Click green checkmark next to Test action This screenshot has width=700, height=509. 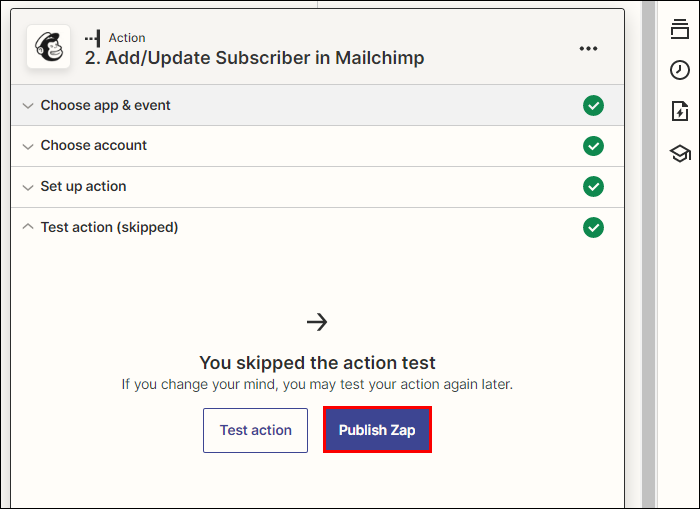click(593, 227)
